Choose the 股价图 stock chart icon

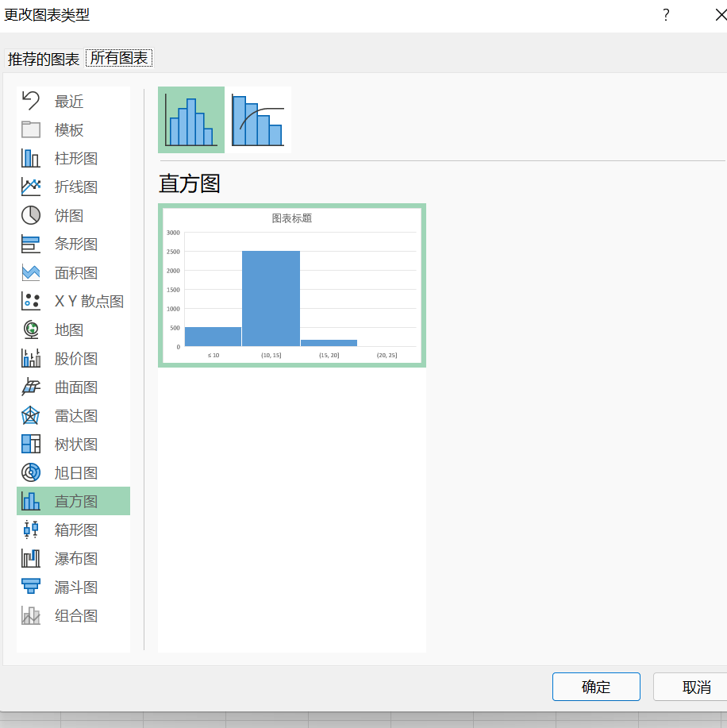click(x=31, y=358)
